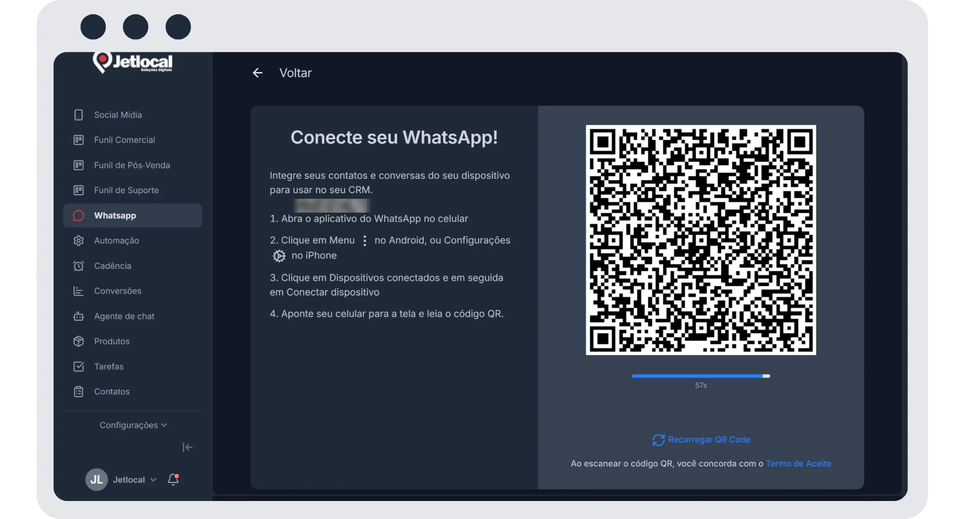Viewport: 980px width, 519px height.
Task: Click the Social Mídia phone icon
Action: 78,115
